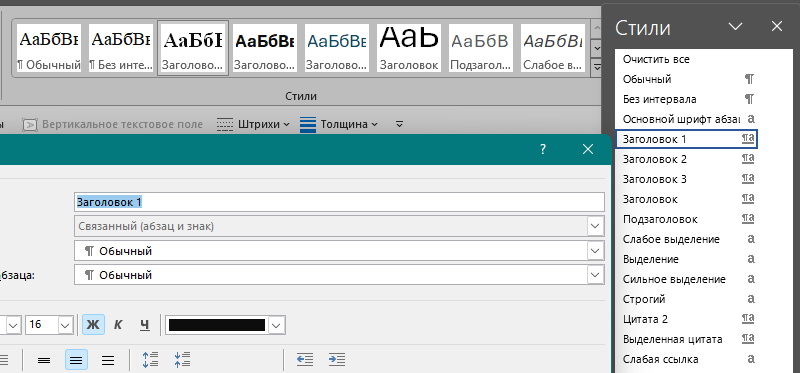The width and height of the screenshot is (800, 373).
Task: Toggle italic (К) formatting
Action: [x=118, y=325]
